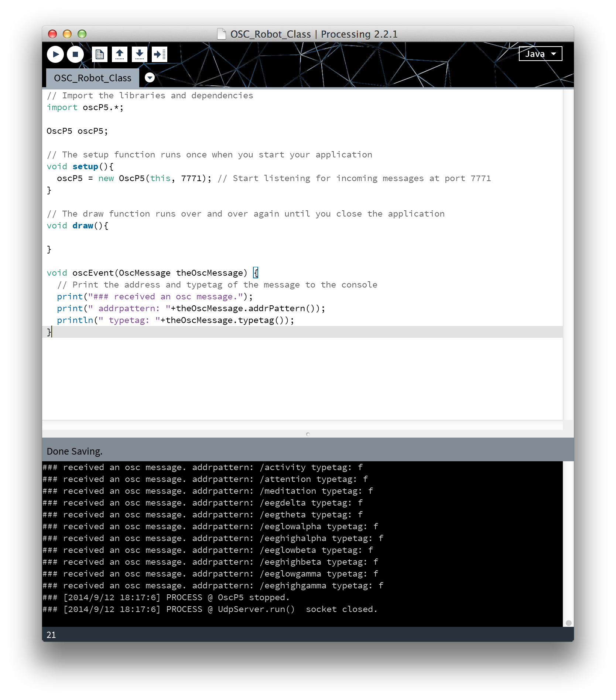Select the OSC_Robot_Class tab

click(92, 78)
